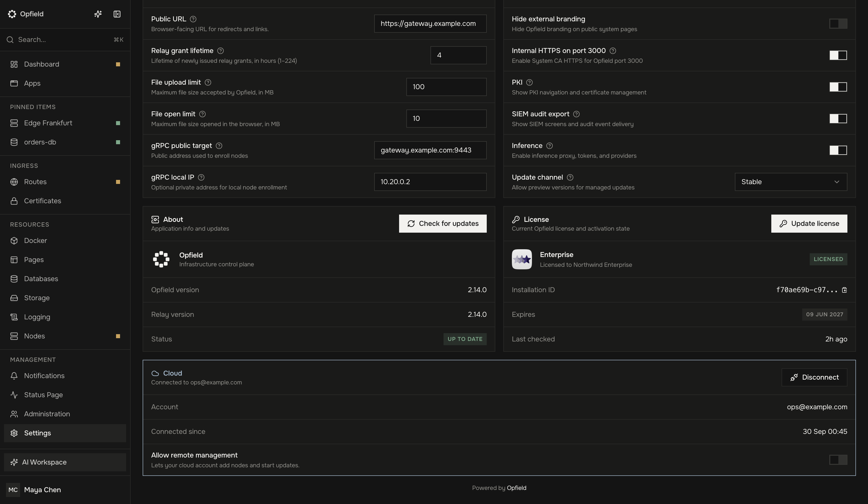Toggle the Inference switch
Viewport: 868px width, 504px height.
[838, 150]
